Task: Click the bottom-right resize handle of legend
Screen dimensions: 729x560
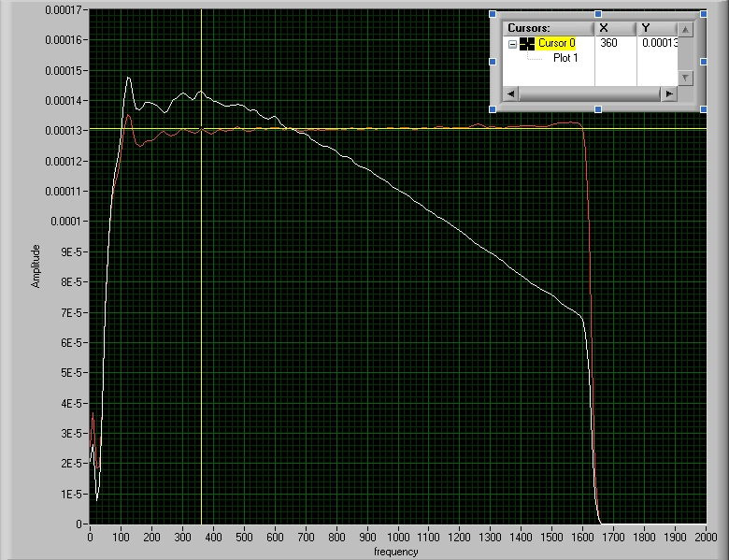Action: click(703, 108)
